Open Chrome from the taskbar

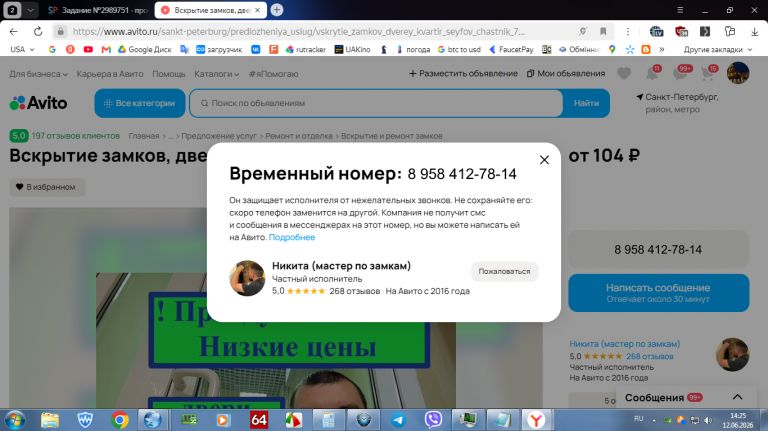pos(120,420)
